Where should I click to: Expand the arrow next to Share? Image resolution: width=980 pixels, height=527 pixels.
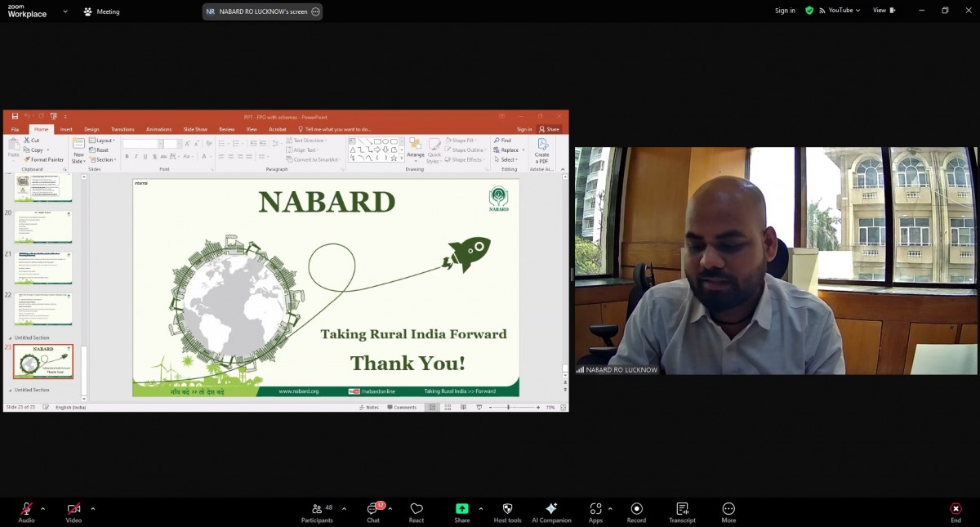(x=480, y=508)
